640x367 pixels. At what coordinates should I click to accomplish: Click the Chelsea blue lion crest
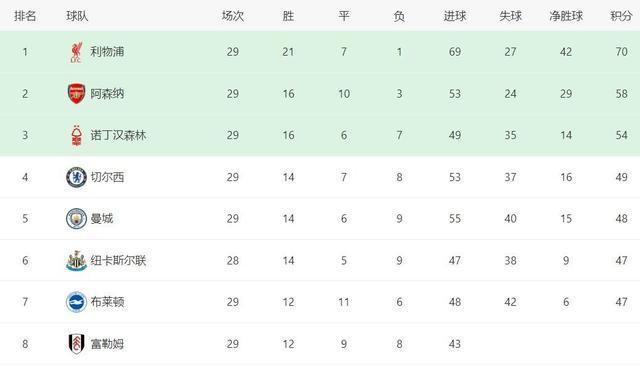(x=76, y=177)
